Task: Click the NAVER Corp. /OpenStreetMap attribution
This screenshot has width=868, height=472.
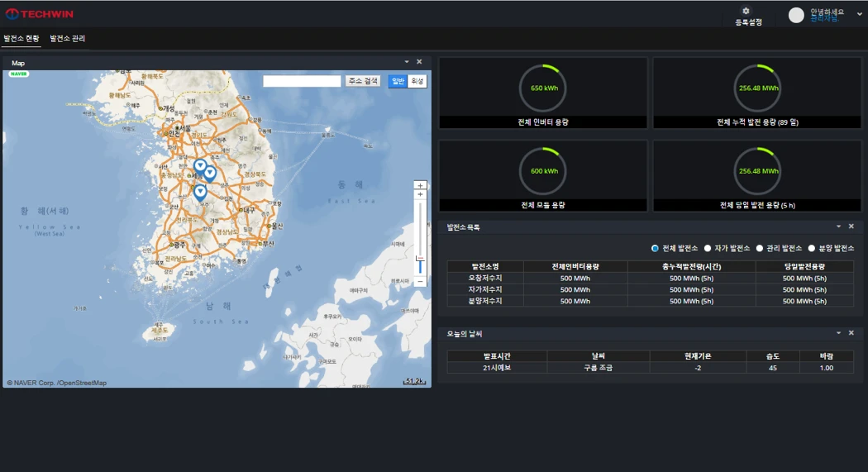Action: click(x=56, y=383)
